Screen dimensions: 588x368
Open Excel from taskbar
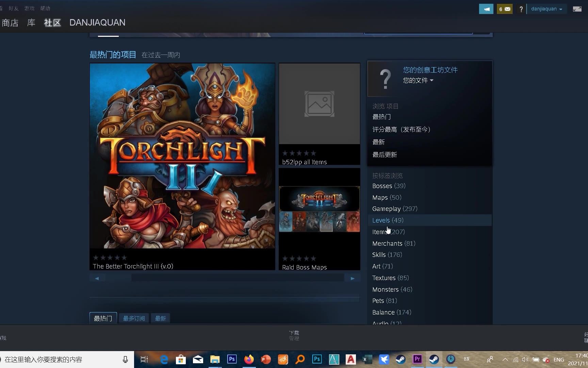[367, 359]
